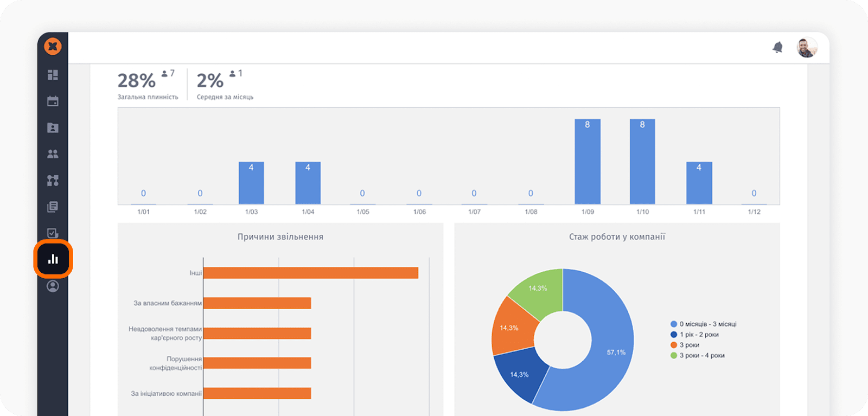Open the user avatar photo menu
The image size is (868, 416).
(x=807, y=48)
